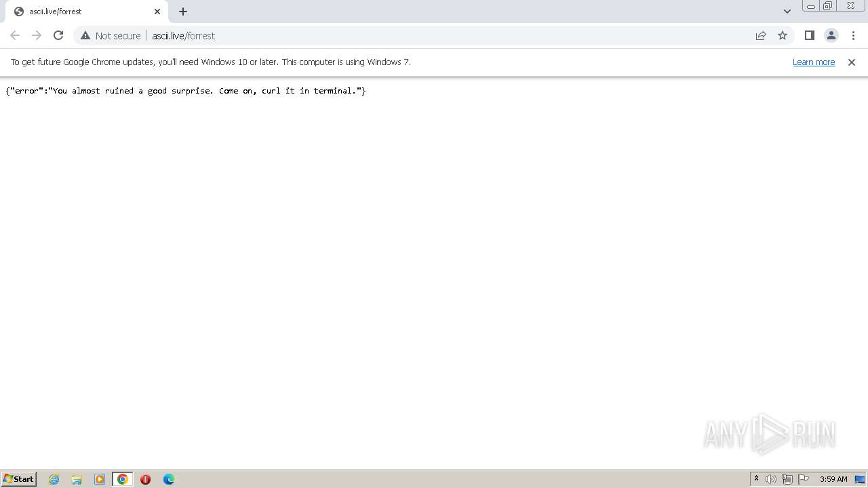The height and width of the screenshot is (488, 868).
Task: Open Chrome three-dot menu
Action: tap(853, 35)
